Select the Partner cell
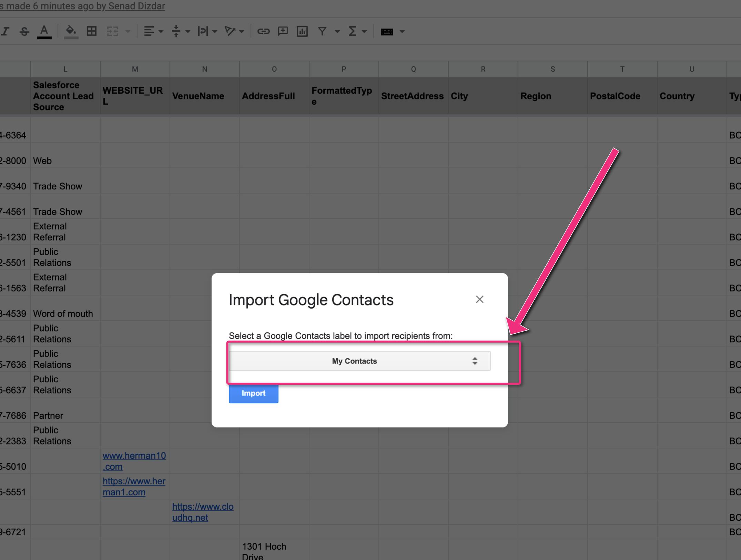Image resolution: width=741 pixels, height=560 pixels. [x=65, y=410]
